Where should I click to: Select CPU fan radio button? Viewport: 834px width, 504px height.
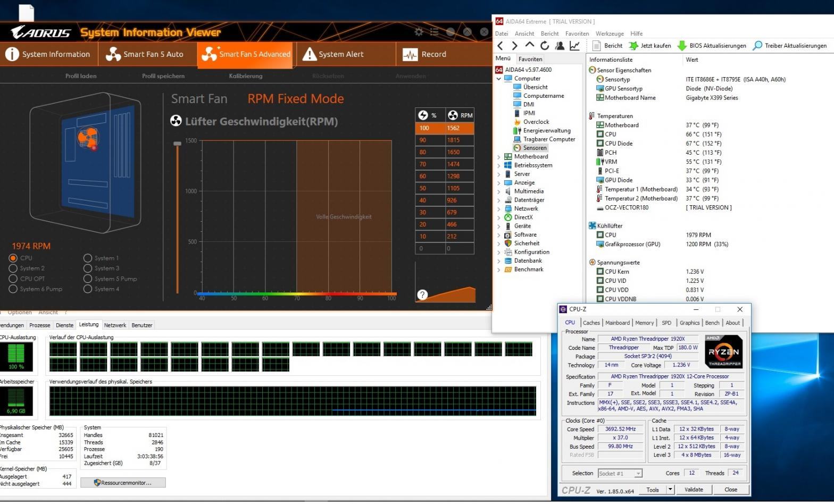(x=13, y=258)
